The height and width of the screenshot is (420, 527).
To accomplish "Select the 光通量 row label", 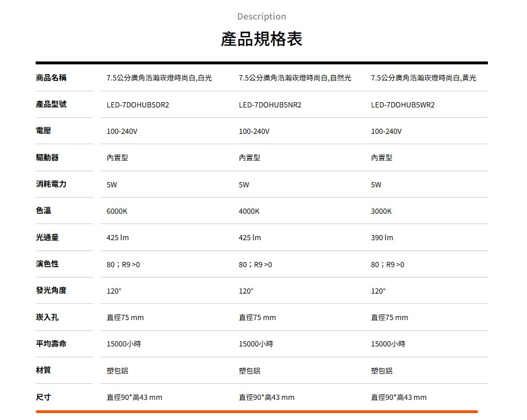I will click(x=47, y=237).
